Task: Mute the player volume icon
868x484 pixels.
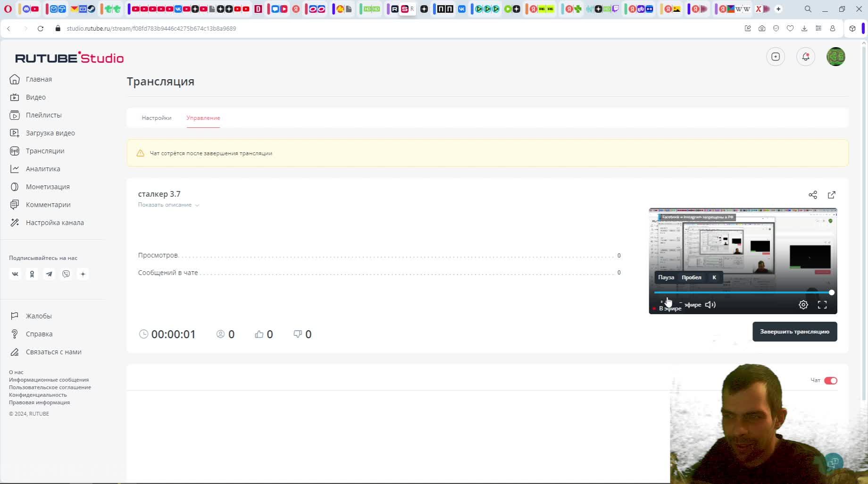Action: tap(710, 305)
